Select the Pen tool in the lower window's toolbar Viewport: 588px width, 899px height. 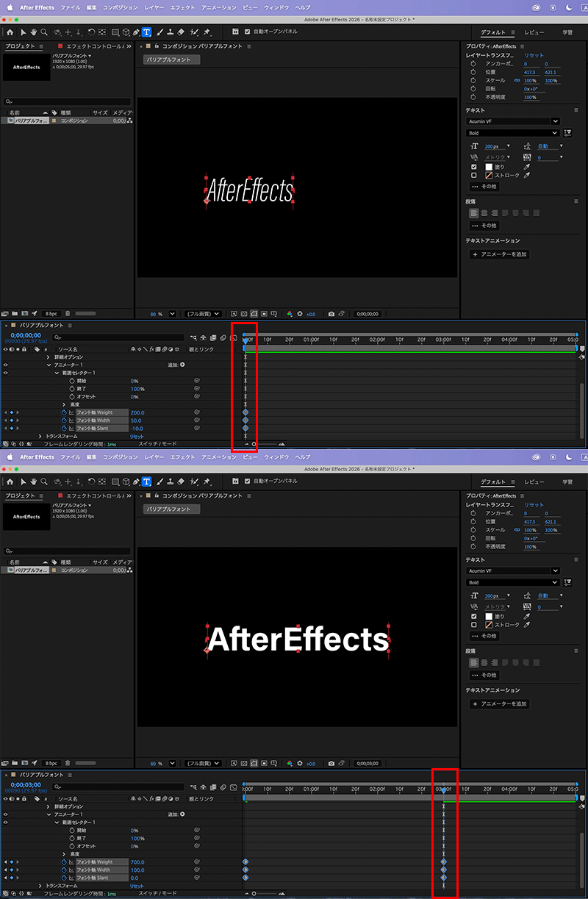(136, 481)
